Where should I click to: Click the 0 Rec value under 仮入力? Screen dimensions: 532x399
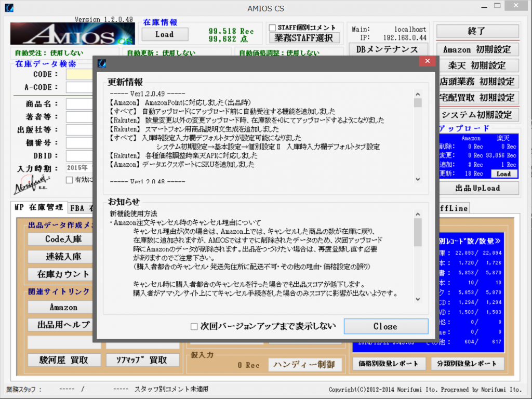click(x=248, y=365)
